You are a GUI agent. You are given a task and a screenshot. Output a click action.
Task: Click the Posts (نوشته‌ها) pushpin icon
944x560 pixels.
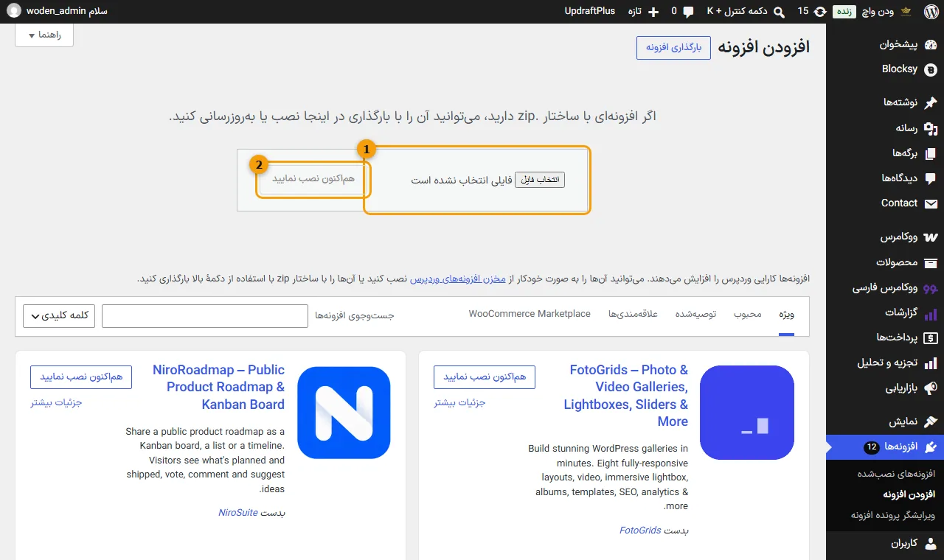point(931,102)
